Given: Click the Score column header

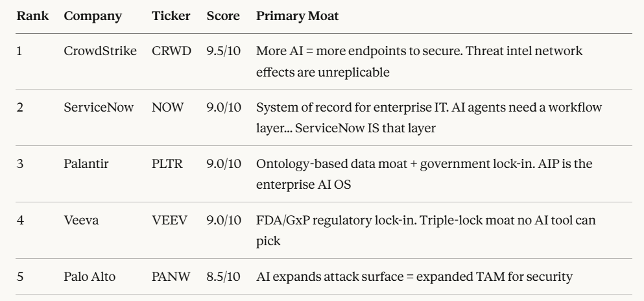Looking at the screenshot, I should [223, 16].
